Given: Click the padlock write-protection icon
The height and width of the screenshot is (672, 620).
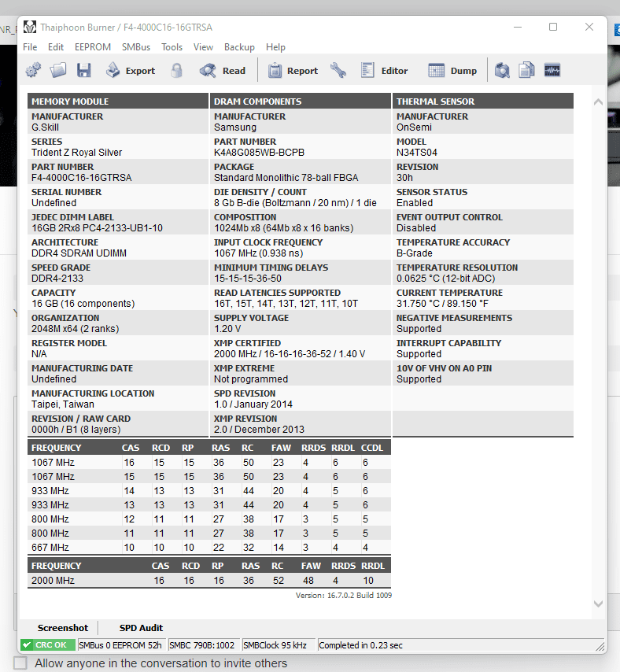Looking at the screenshot, I should [x=176, y=70].
